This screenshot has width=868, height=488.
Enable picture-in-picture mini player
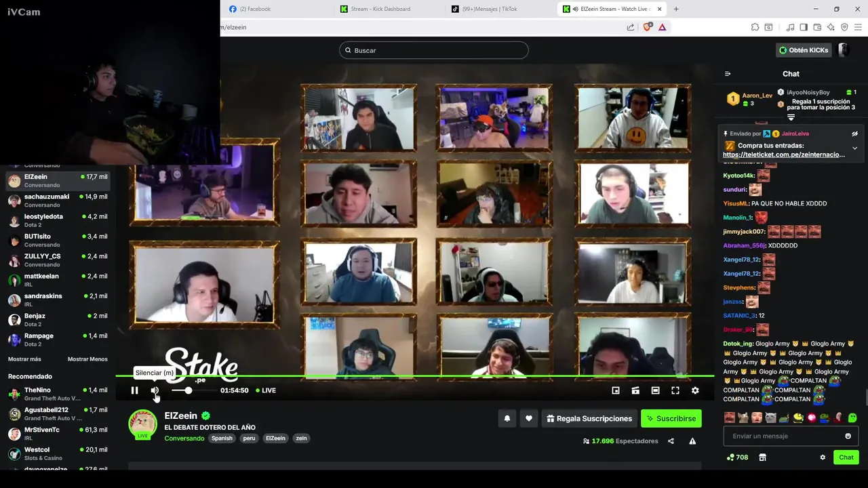[x=616, y=390]
